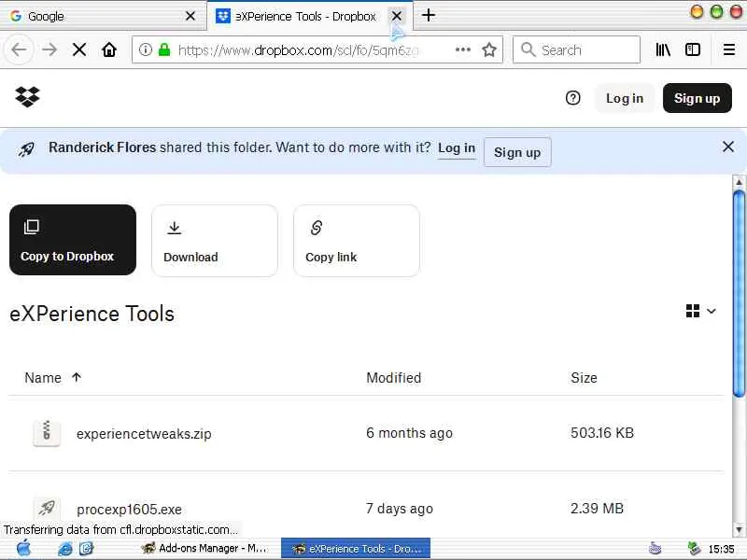Click the Apple logo start button in taskbar
The width and height of the screenshot is (747, 560).
[x=24, y=549]
